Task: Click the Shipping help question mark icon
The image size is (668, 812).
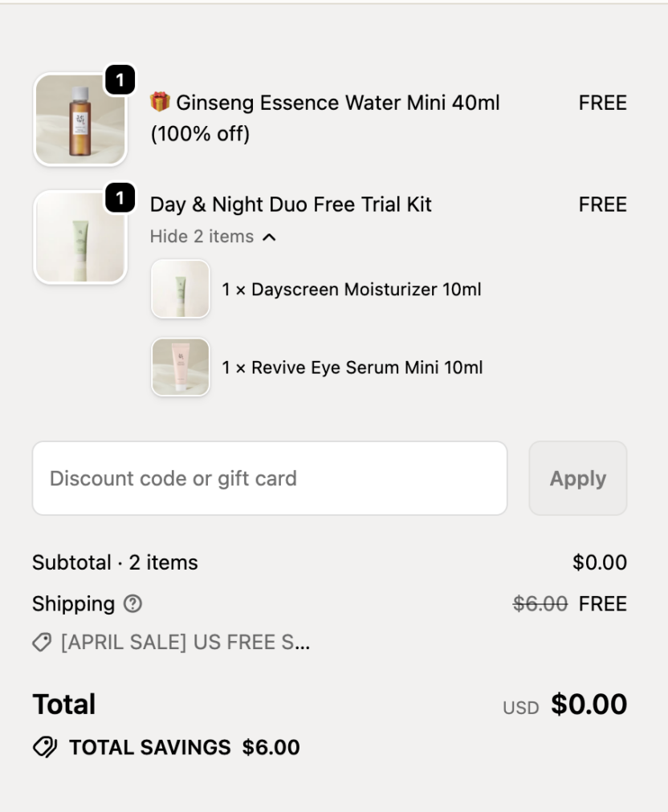Action: click(134, 604)
